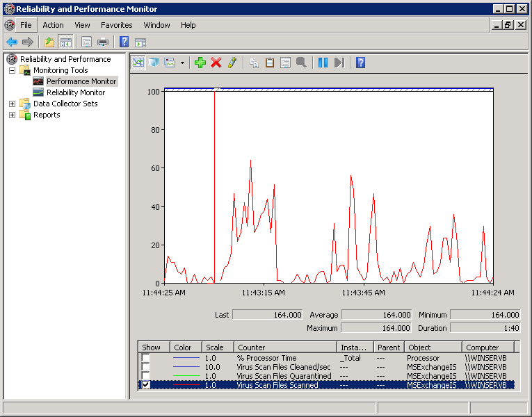Delete selected counter with red X
The height and width of the screenshot is (417, 532).
coord(216,63)
